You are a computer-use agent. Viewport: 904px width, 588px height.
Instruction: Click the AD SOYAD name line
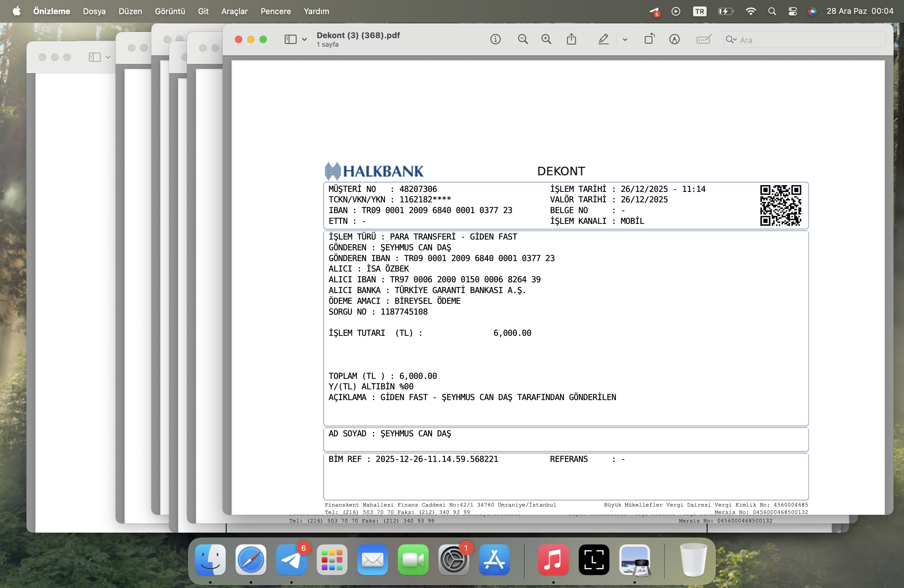(390, 434)
